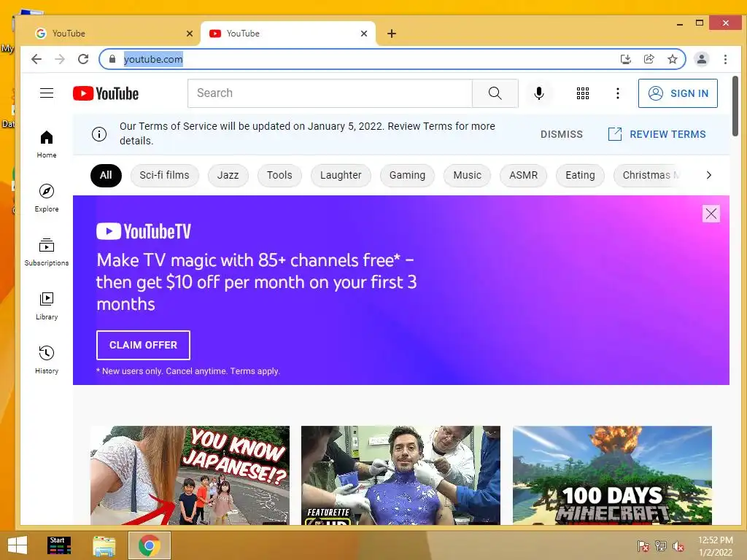
Task: Select the ASMR chip
Action: pyautogui.click(x=523, y=175)
